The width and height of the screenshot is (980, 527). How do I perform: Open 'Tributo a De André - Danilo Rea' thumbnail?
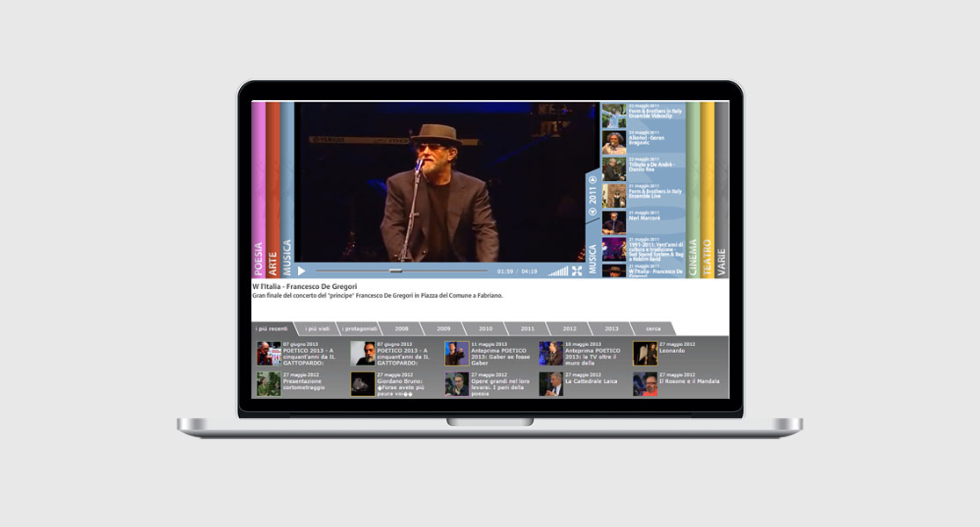[x=613, y=170]
